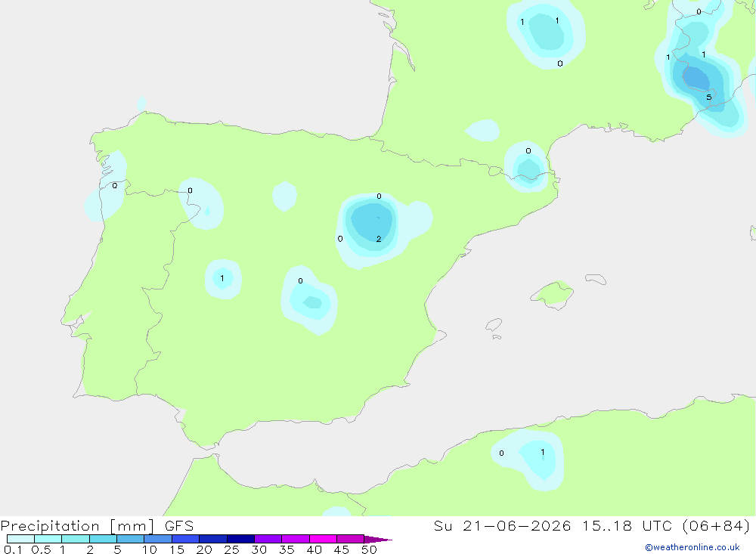
Task: Select the 2–5 mm legend color swatch
Action: coord(103,539)
